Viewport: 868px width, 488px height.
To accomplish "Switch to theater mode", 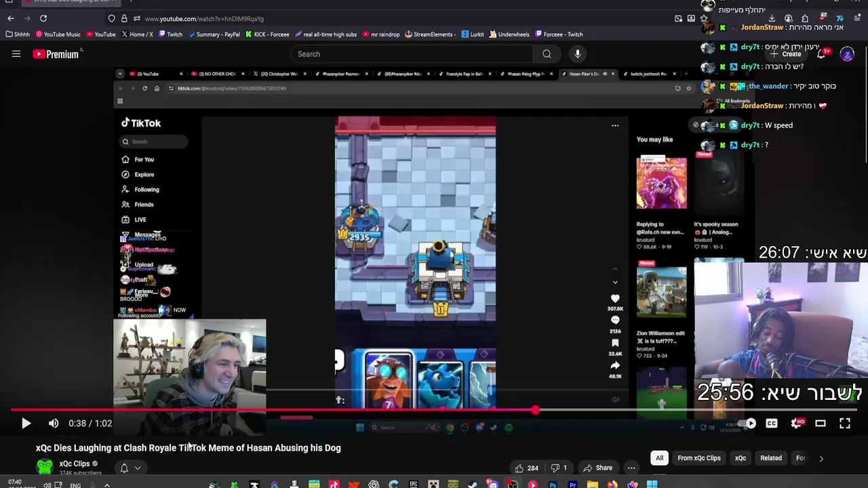I will 821,424.
